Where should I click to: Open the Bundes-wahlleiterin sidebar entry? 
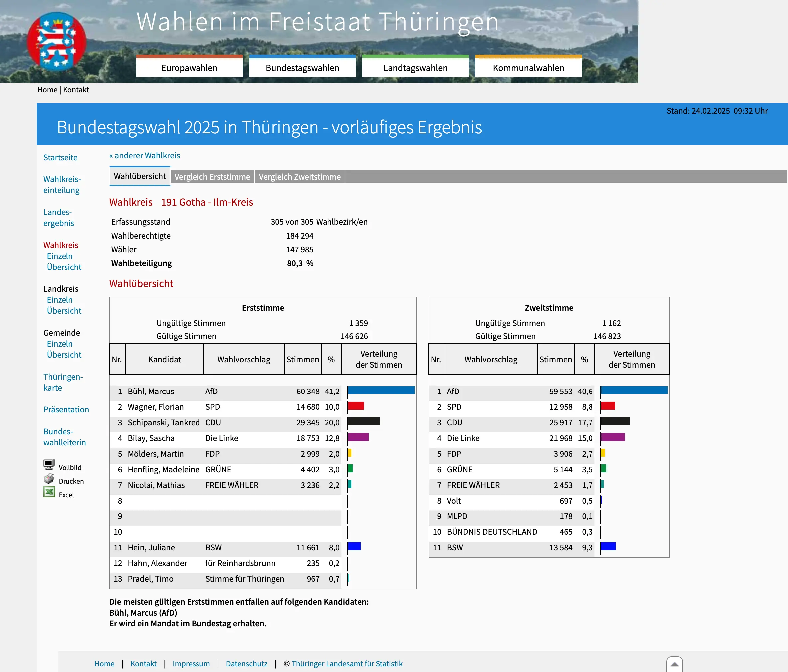pos(65,437)
